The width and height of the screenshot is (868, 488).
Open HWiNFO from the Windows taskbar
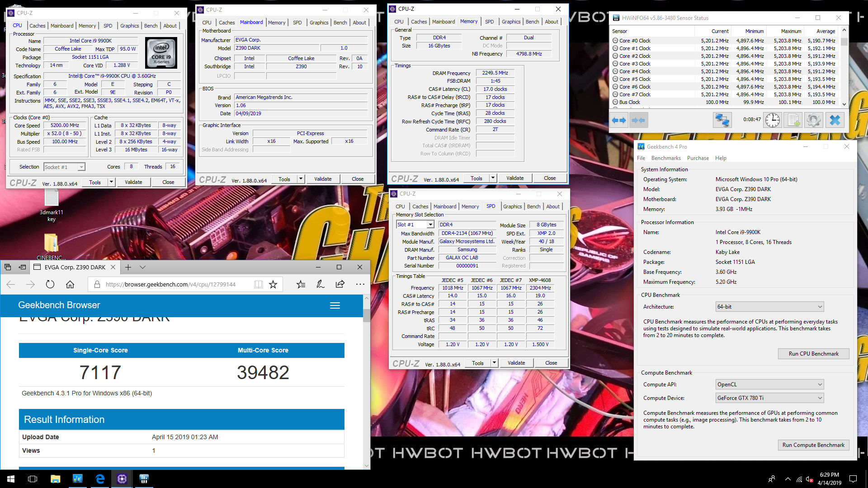(x=144, y=479)
